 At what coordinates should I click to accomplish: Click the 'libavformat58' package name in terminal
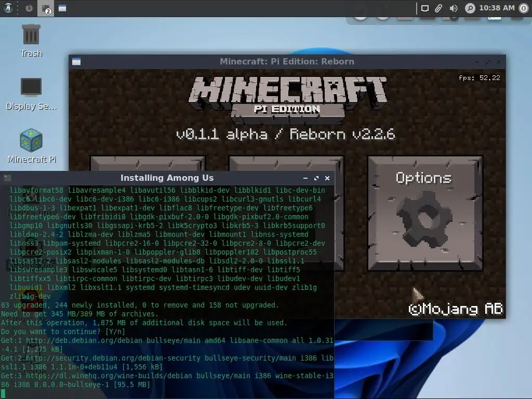(x=36, y=190)
